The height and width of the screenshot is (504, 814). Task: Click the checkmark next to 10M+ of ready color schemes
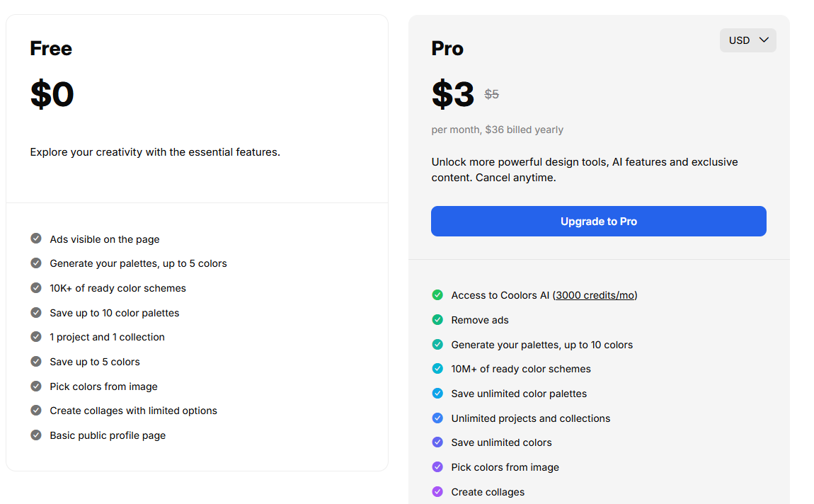coord(437,369)
